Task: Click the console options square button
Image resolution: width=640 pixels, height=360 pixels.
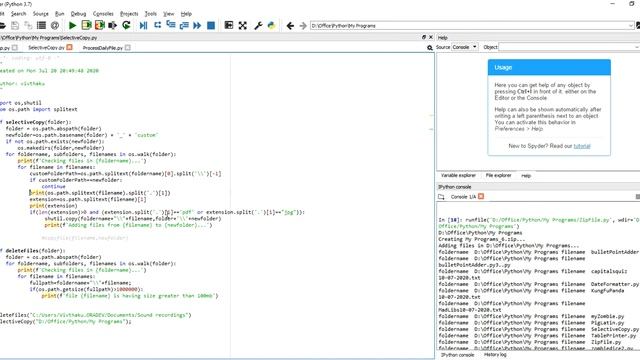Action: [638, 197]
